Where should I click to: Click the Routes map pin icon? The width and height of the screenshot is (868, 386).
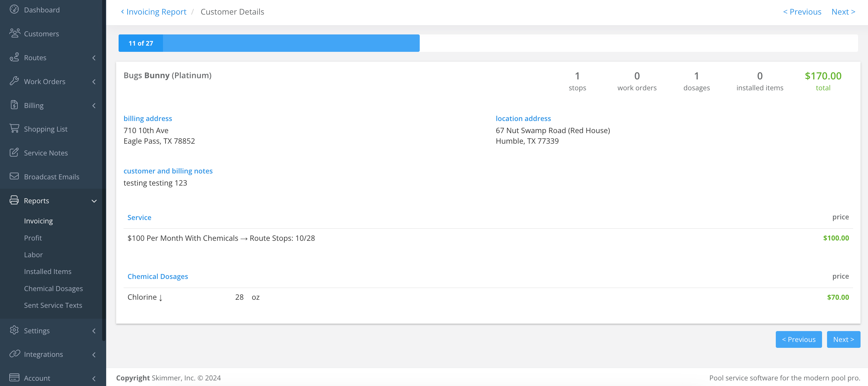tap(14, 57)
